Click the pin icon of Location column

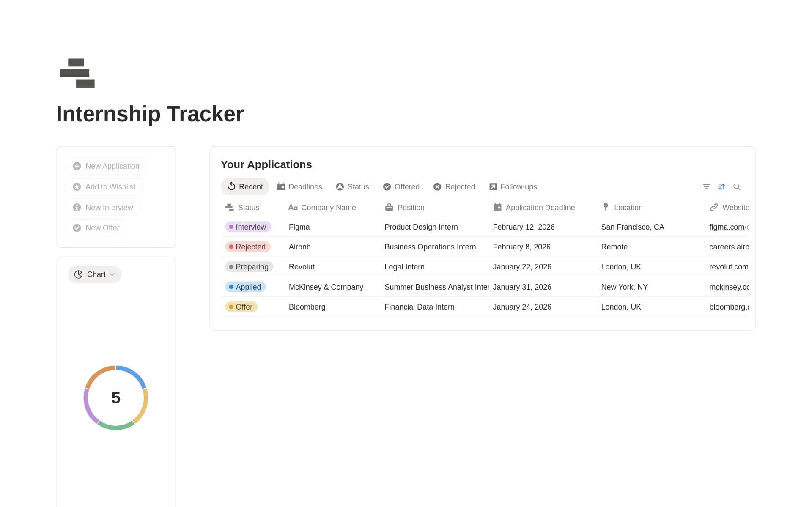pos(606,207)
